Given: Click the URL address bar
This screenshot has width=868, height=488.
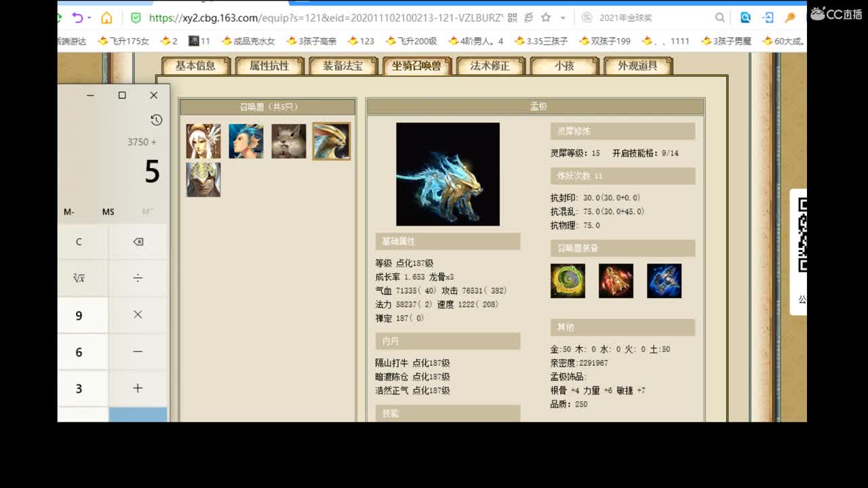Looking at the screenshot, I should [x=325, y=18].
